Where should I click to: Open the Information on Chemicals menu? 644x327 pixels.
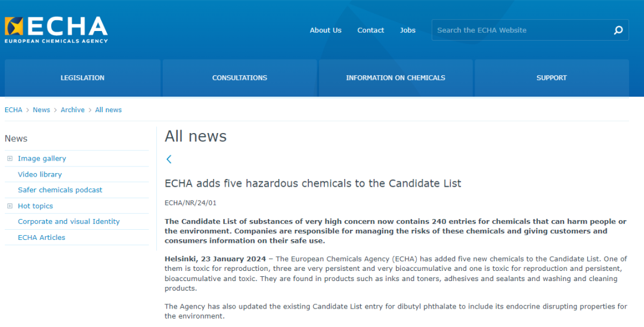pos(395,78)
